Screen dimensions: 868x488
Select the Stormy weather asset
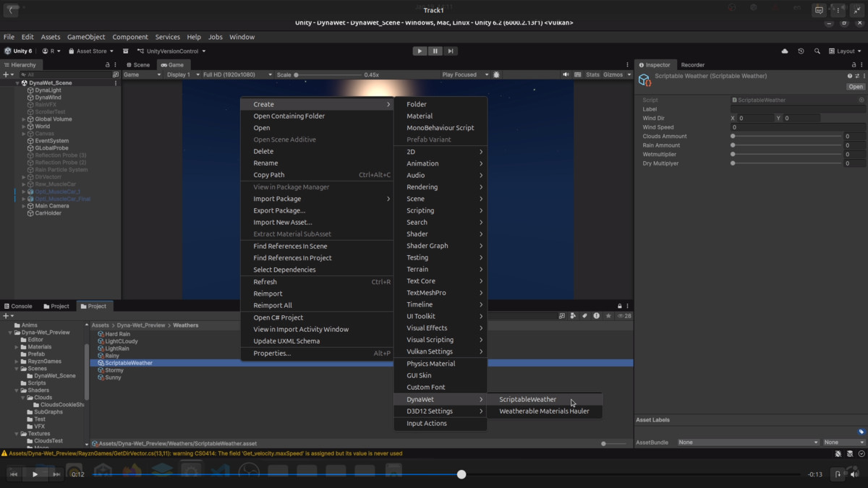click(x=114, y=370)
